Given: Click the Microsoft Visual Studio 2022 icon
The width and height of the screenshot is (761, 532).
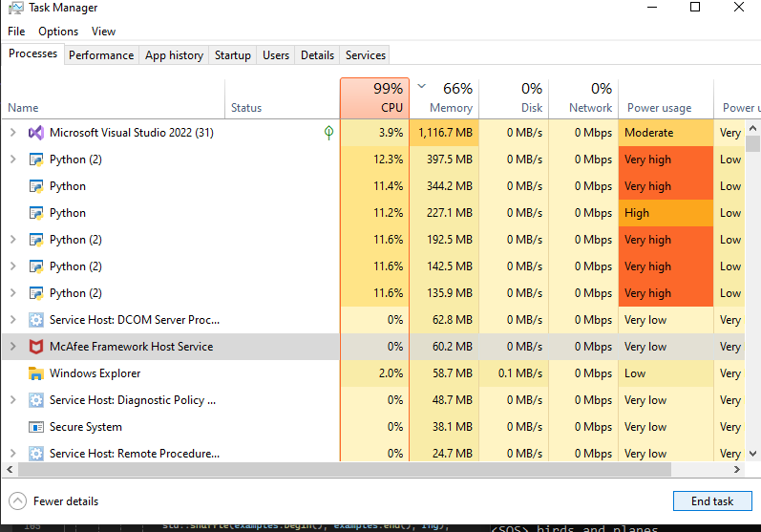Looking at the screenshot, I should tap(36, 133).
